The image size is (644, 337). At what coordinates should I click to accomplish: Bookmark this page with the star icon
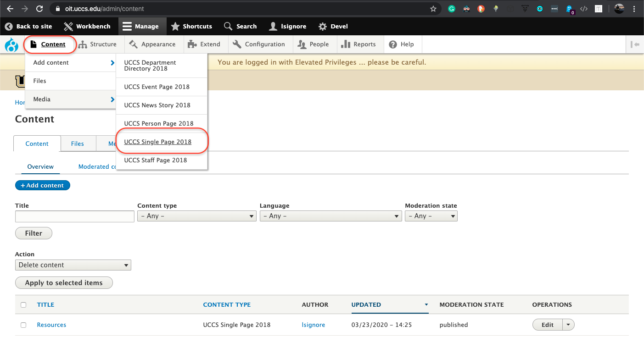pos(433,8)
